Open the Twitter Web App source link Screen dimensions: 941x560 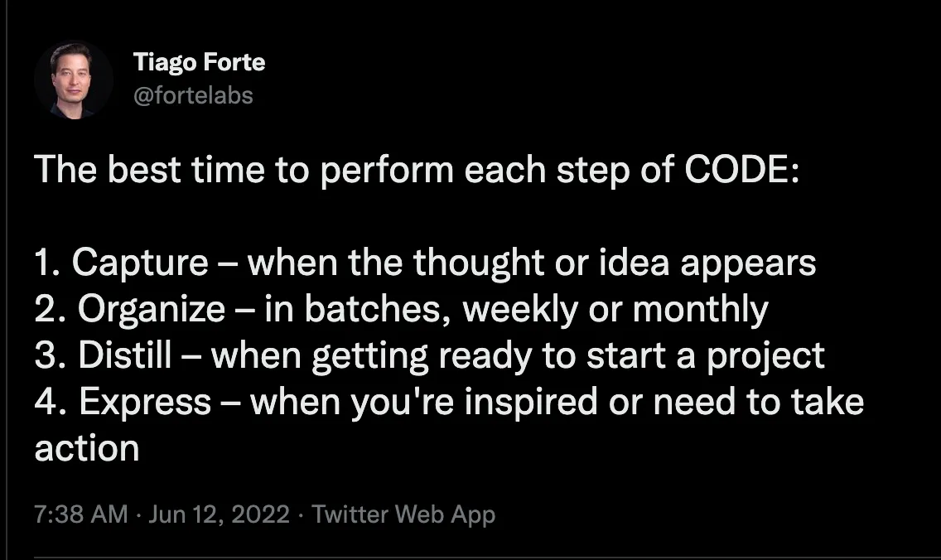[x=403, y=514]
